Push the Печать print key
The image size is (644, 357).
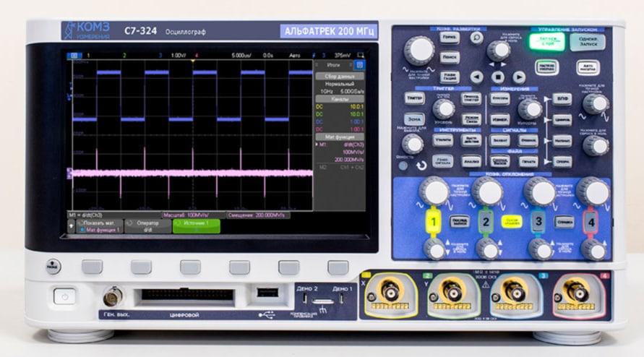pyautogui.click(x=528, y=161)
